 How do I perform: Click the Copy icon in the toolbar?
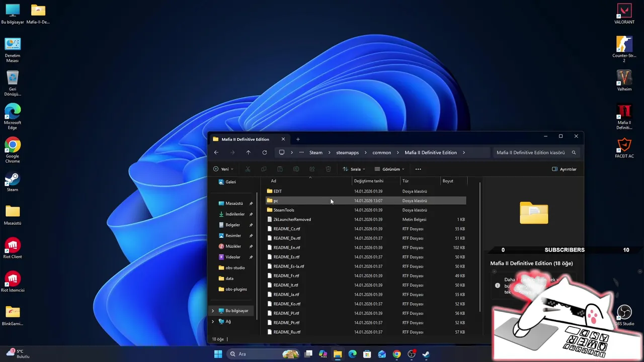point(264,169)
